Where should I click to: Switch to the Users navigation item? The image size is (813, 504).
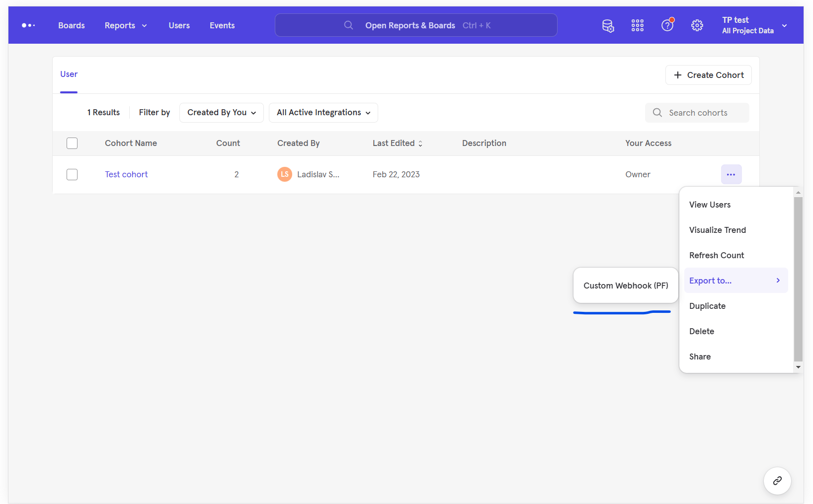pyautogui.click(x=179, y=25)
